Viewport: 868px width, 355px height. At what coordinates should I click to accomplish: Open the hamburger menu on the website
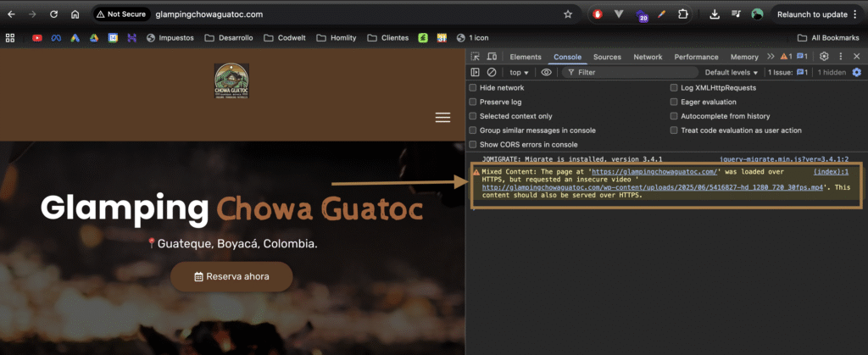pos(442,118)
